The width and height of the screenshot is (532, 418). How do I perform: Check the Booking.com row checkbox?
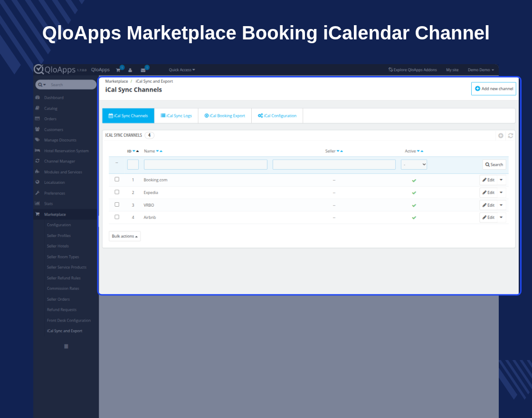117,179
